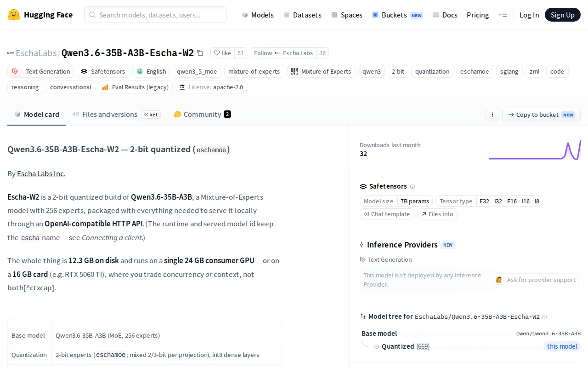This screenshot has width=588, height=368.
Task: Select the English language tag
Action: 151,71
